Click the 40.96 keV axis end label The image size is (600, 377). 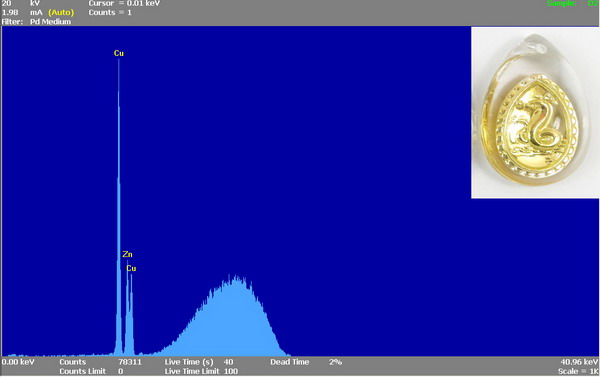(579, 362)
